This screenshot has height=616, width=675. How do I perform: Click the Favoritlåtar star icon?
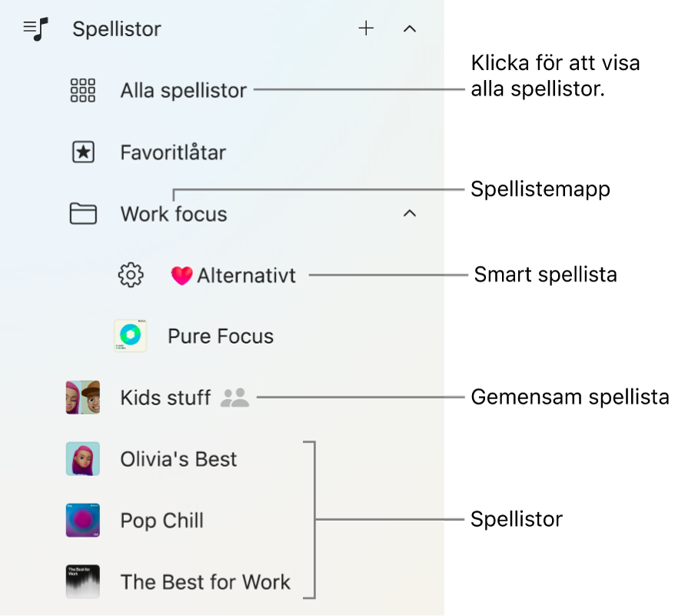pos(82,152)
